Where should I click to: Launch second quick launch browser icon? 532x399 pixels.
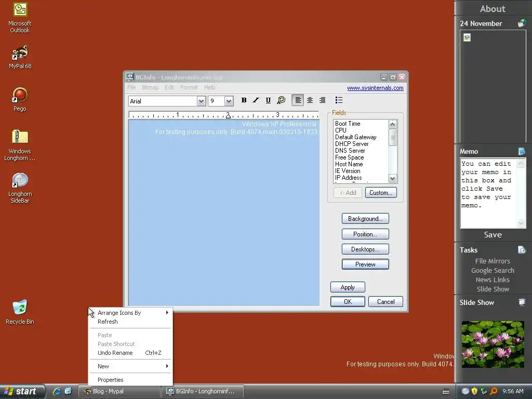(x=68, y=391)
